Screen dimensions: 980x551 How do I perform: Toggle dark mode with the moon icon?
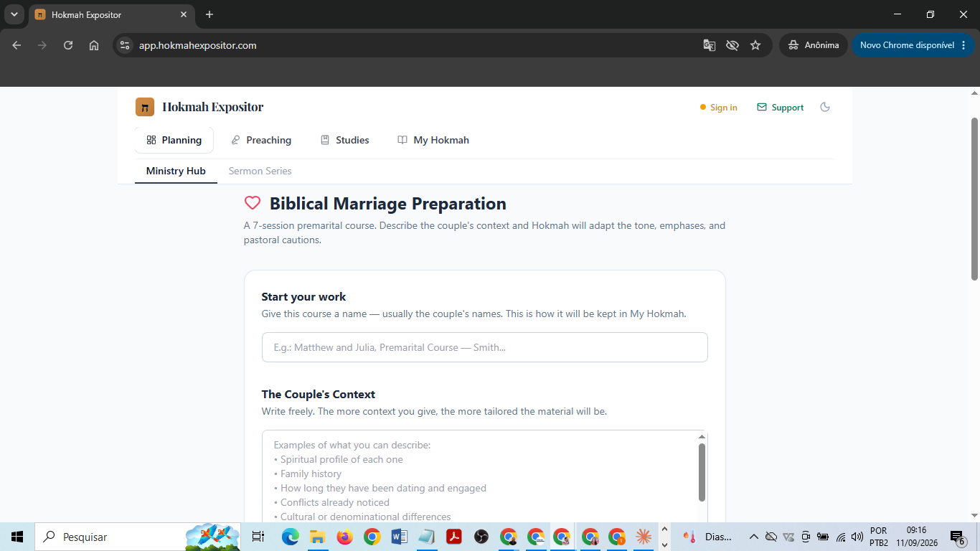[x=825, y=107]
